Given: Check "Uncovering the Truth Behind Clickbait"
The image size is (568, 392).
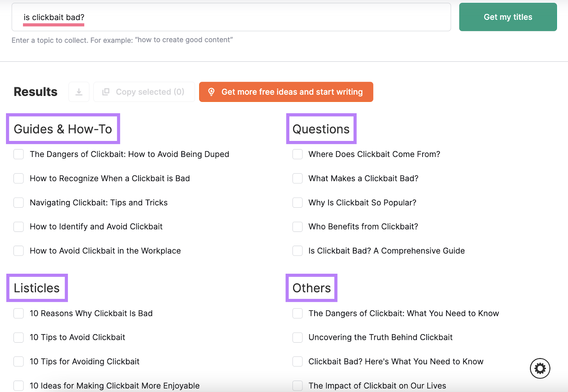Looking at the screenshot, I should tap(297, 337).
